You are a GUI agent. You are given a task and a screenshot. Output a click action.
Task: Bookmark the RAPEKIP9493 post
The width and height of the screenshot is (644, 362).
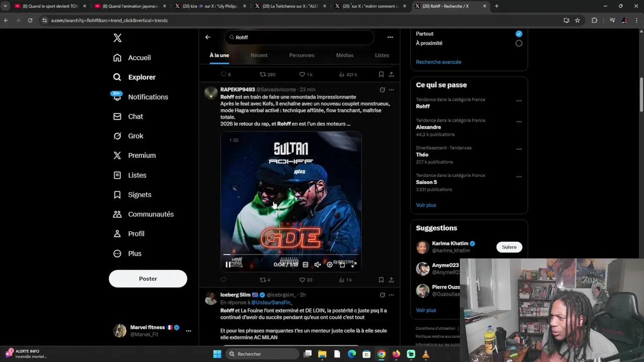(x=381, y=280)
